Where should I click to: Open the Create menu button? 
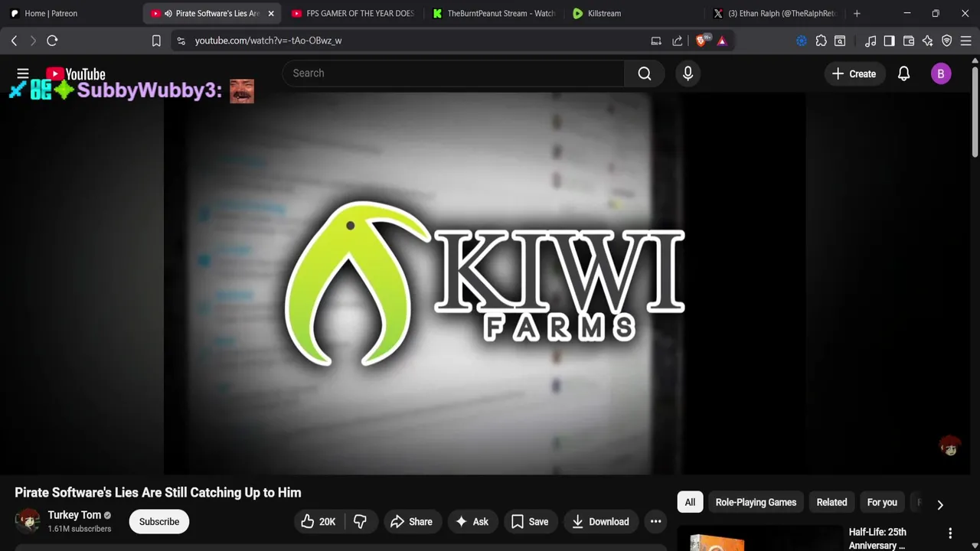click(x=854, y=73)
